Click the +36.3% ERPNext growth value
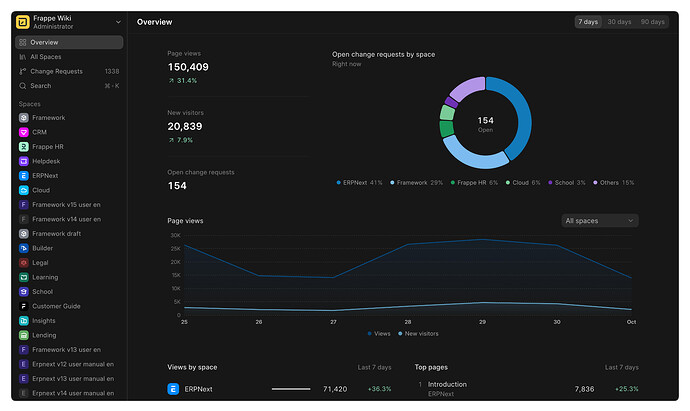 [x=379, y=389]
